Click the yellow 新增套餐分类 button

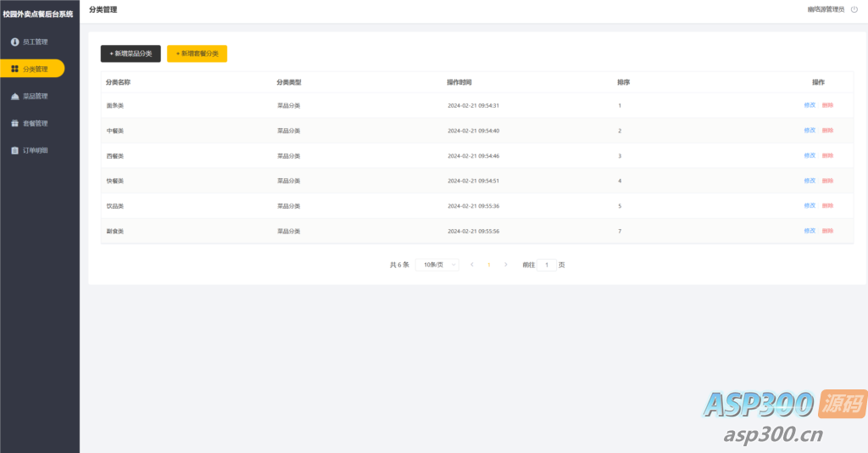click(x=197, y=53)
